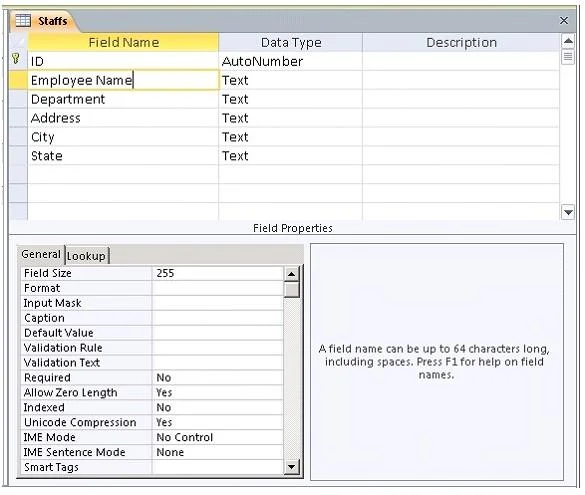Click the Unicode Compression property label
The height and width of the screenshot is (495, 585).
pyautogui.click(x=80, y=422)
